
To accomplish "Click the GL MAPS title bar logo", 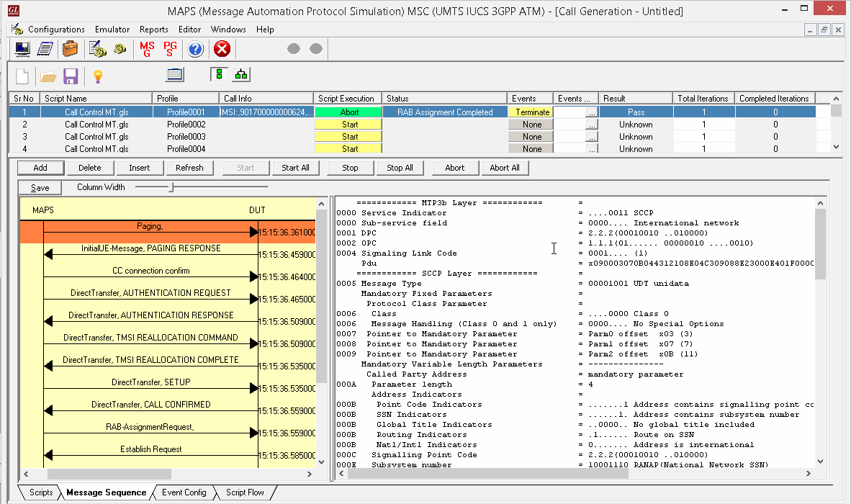I will coord(13,11).
